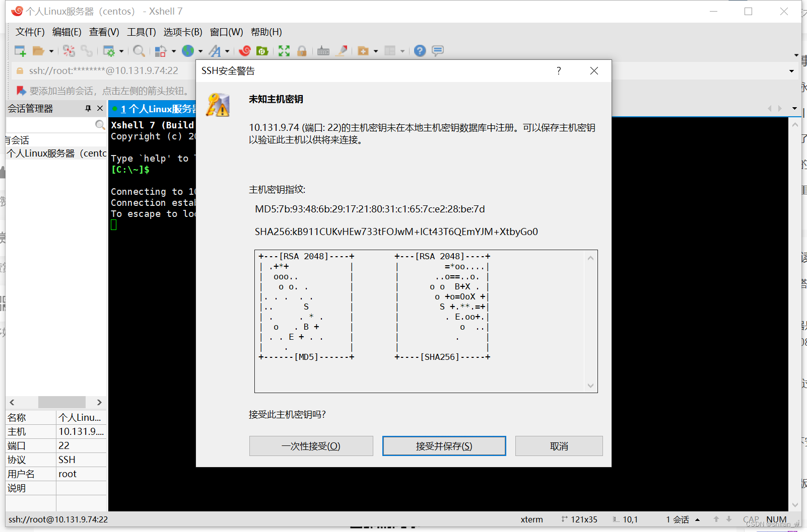Toggle the lock icon on toolbar
The image size is (807, 532).
[x=301, y=50]
